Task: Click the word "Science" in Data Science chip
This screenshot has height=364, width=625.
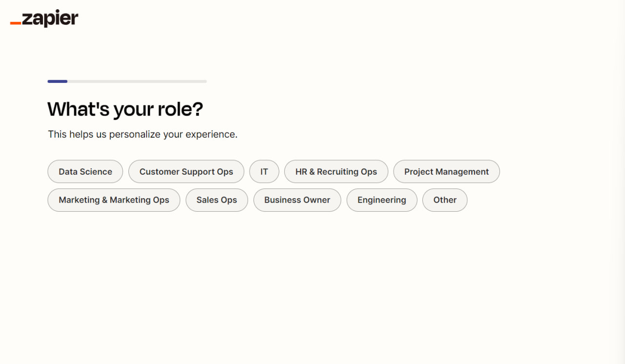Action: click(96, 172)
